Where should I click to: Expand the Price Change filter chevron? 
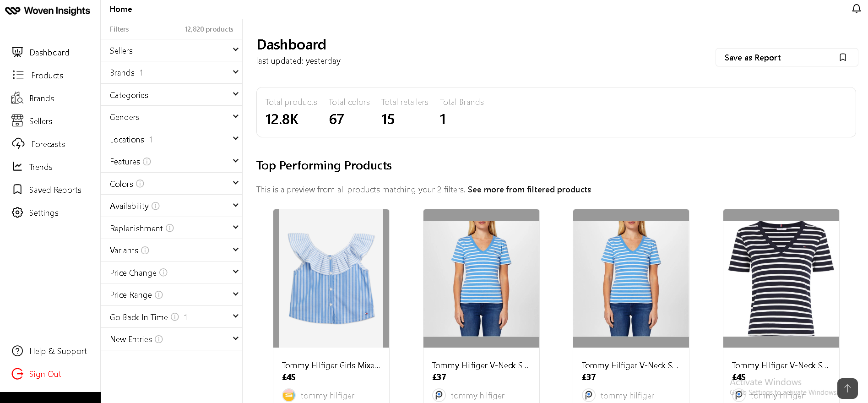236,272
